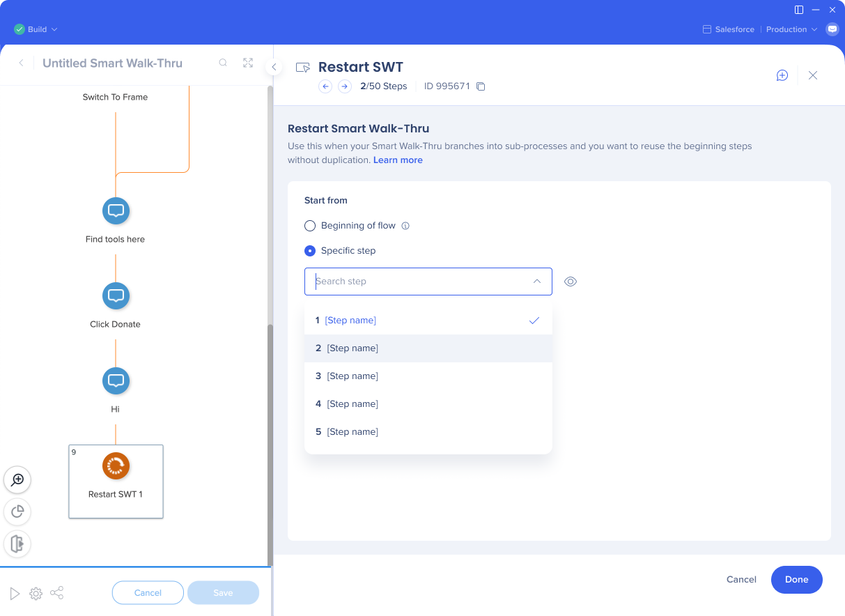Expand the flow map to fullscreen
The width and height of the screenshot is (845, 616).
[x=248, y=63]
